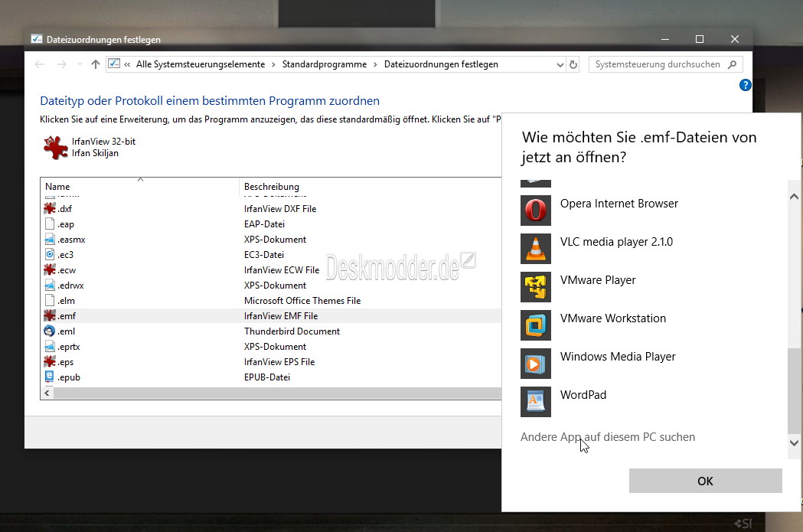Screen dimensions: 803x532
Task: Click the .eps IrfanView file icon
Action: (50, 361)
